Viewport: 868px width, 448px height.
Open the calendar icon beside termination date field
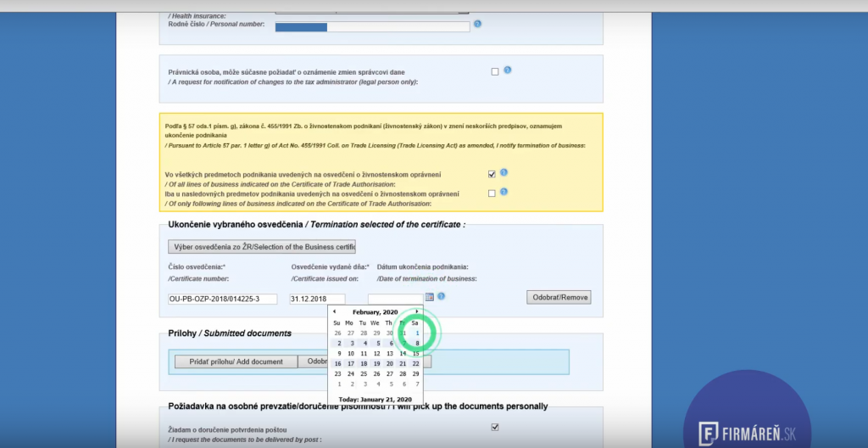(430, 297)
